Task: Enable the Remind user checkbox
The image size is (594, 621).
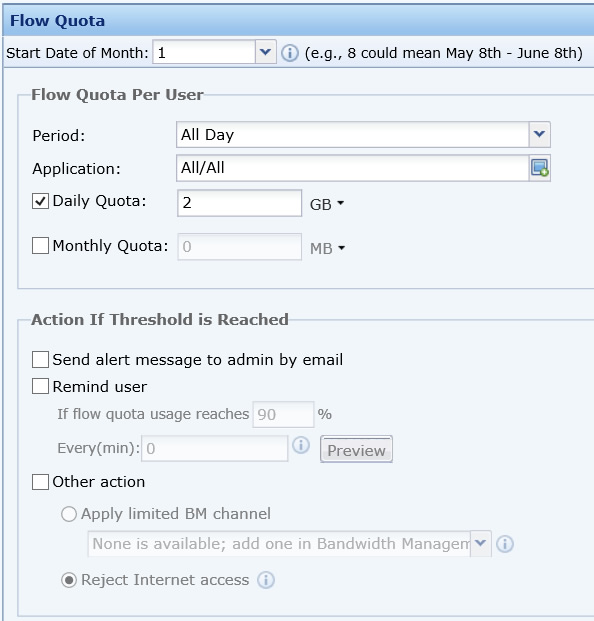Action: 40,386
